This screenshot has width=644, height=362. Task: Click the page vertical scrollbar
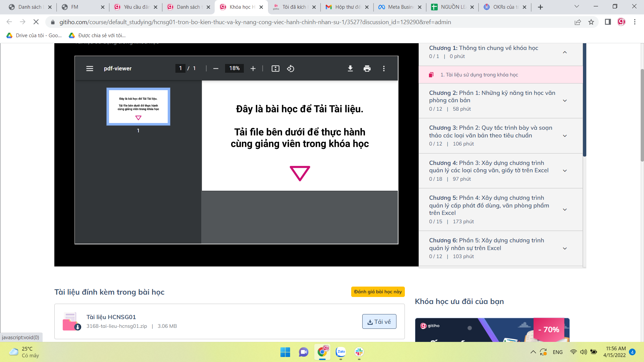pyautogui.click(x=642, y=115)
